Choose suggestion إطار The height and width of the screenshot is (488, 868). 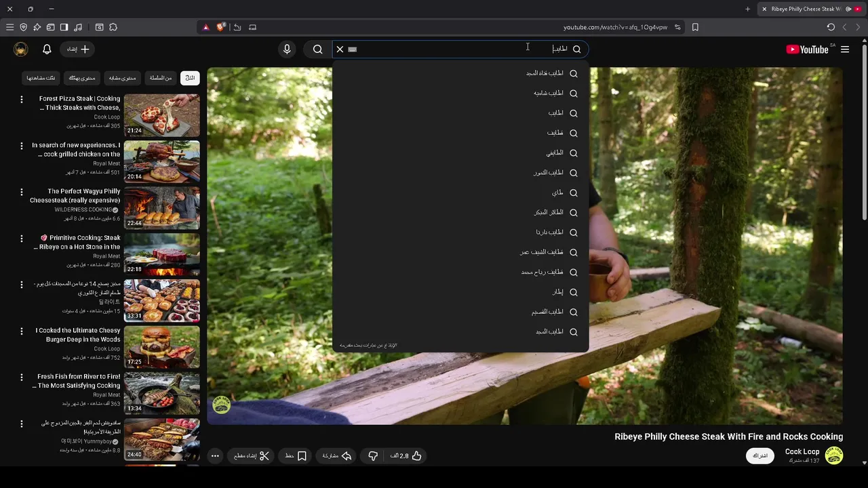[460, 292]
